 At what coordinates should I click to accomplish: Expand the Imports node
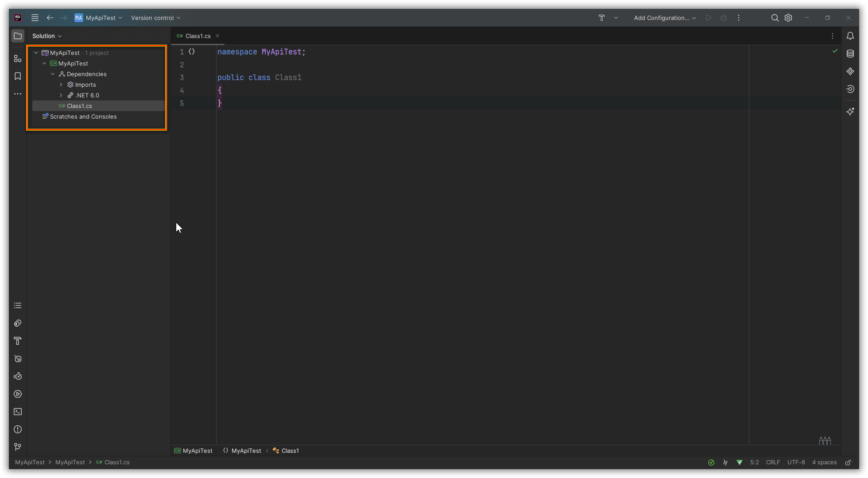[x=61, y=85]
